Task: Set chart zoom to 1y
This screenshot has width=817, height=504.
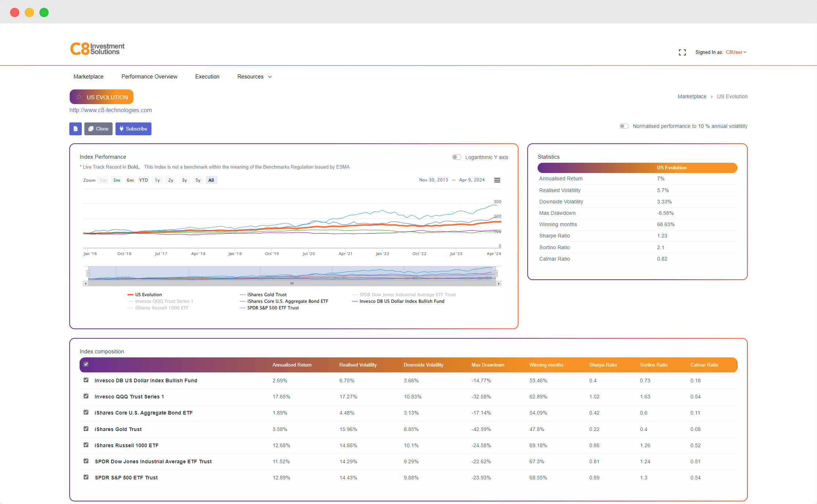Action: pos(157,180)
